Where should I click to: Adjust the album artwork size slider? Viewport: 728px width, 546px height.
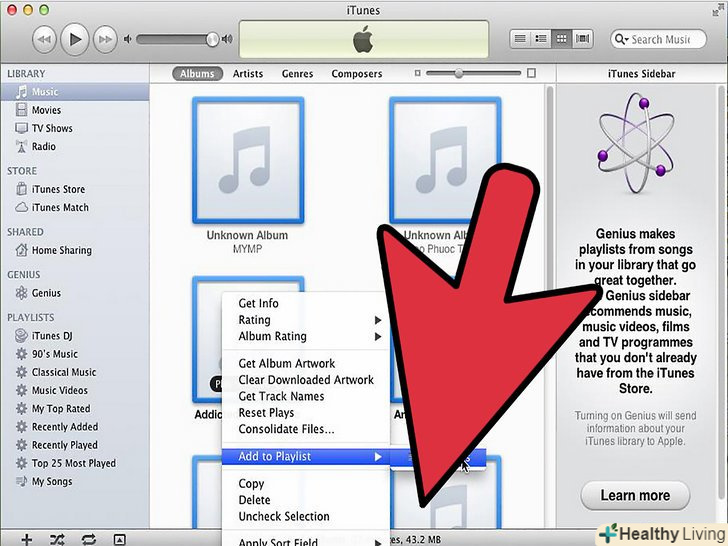[x=459, y=73]
